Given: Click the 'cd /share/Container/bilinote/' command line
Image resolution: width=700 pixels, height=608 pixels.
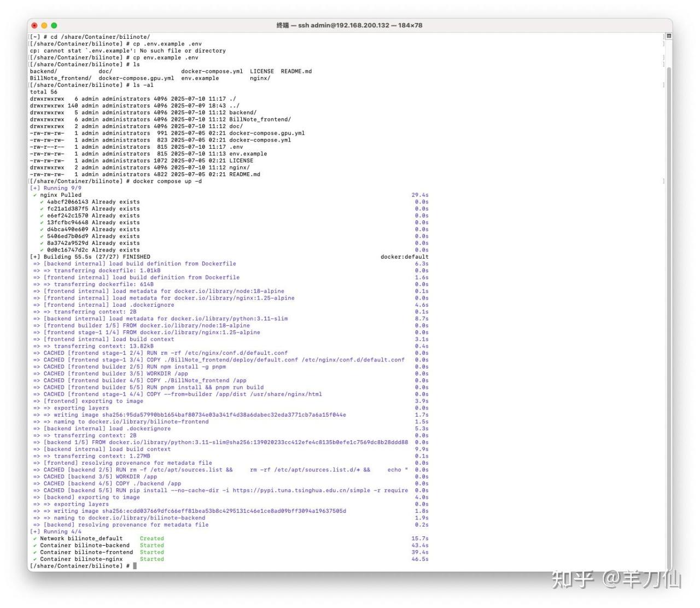Looking at the screenshot, I should 90,37.
